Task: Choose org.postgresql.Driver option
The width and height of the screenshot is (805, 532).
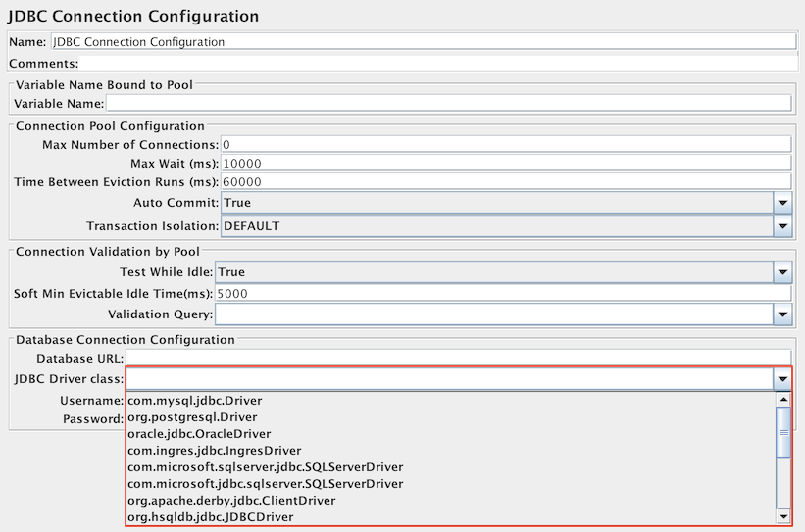Action: pos(192,417)
